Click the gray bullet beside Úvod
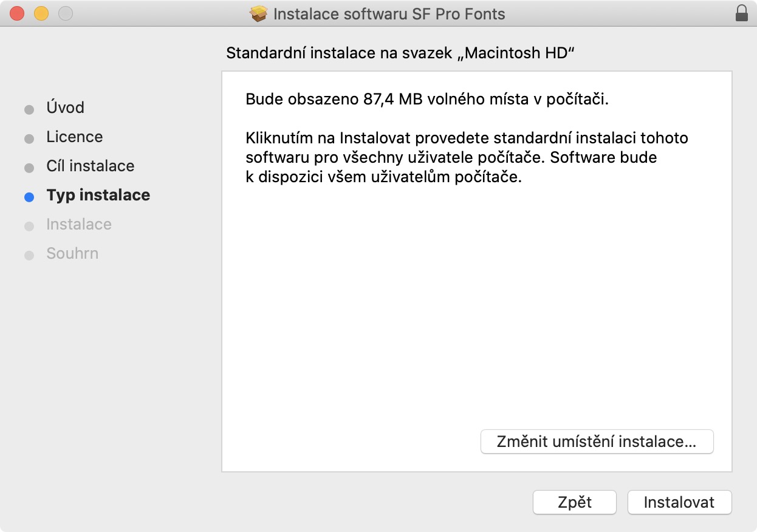The width and height of the screenshot is (757, 532). coord(29,109)
